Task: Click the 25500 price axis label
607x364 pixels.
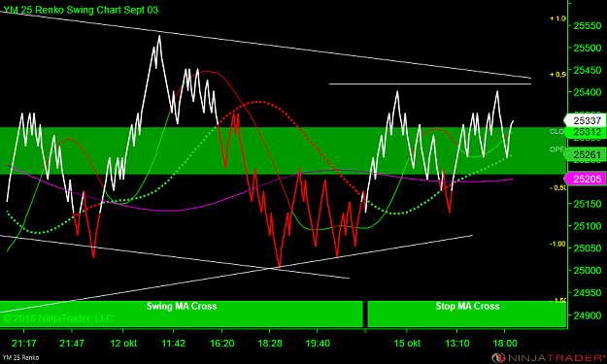Action: click(588, 49)
